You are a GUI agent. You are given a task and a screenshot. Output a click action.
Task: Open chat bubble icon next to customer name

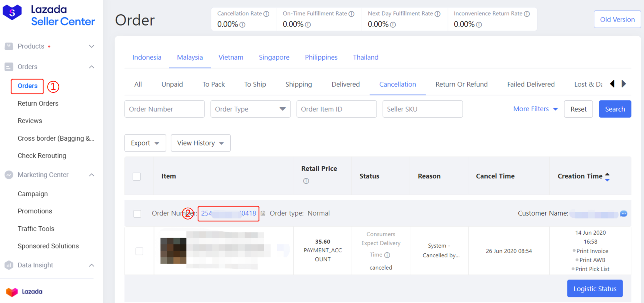pos(623,214)
